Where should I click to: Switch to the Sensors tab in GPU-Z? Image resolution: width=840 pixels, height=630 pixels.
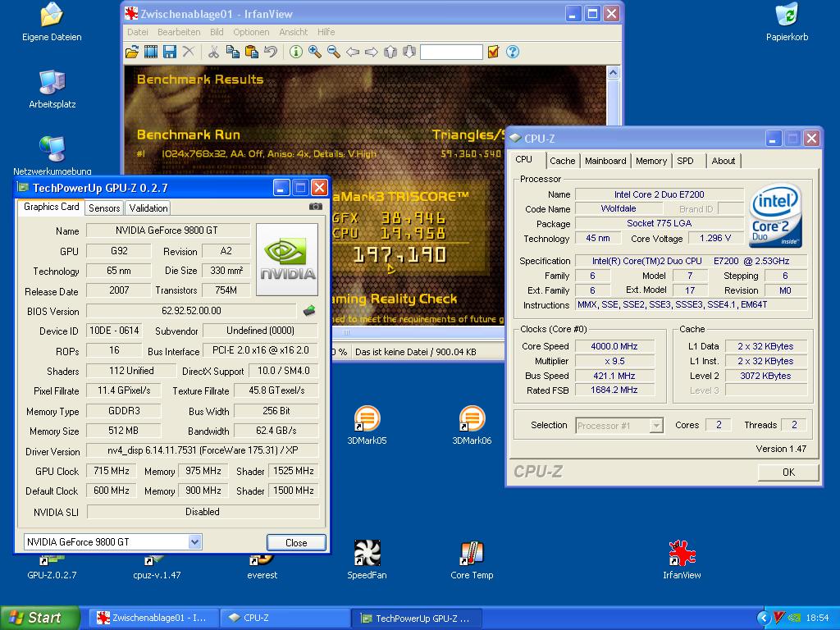tap(104, 208)
